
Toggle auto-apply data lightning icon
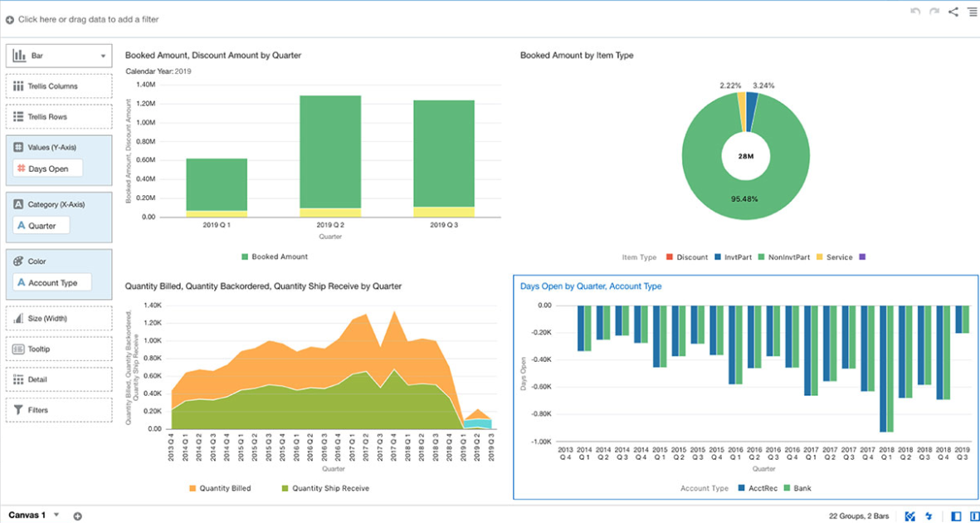[x=929, y=516]
